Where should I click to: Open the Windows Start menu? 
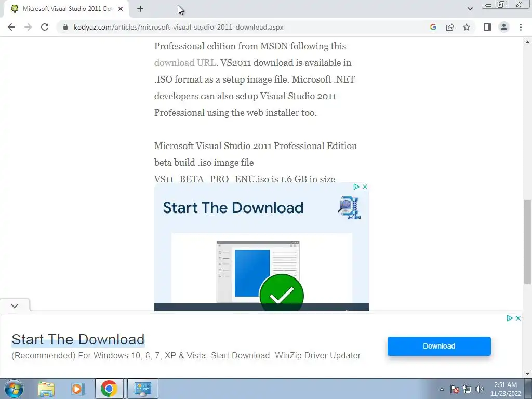click(14, 389)
